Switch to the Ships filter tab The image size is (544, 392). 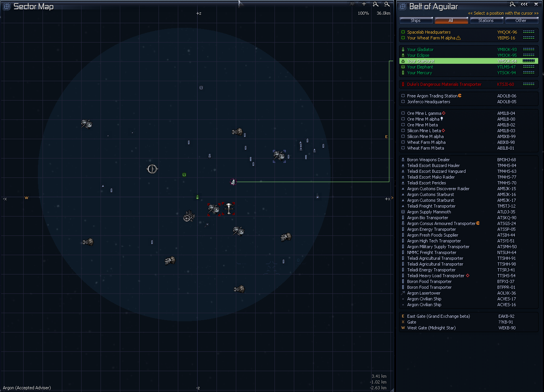[416, 20]
